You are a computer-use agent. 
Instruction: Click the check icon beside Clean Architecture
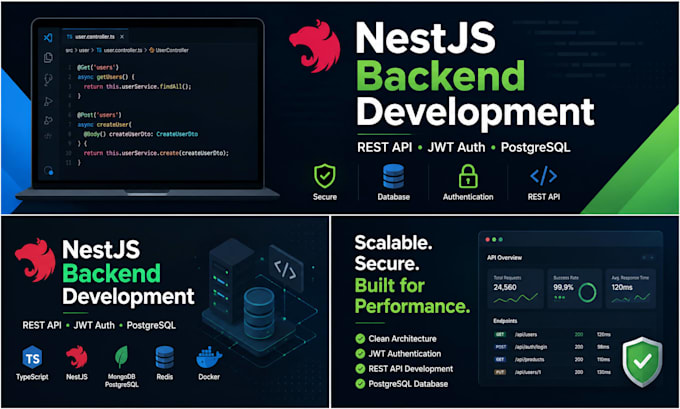click(x=360, y=339)
